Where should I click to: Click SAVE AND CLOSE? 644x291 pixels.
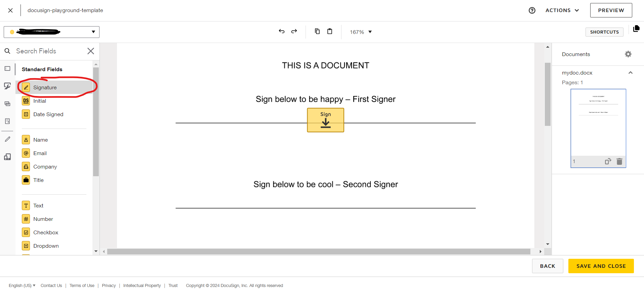coord(601,266)
